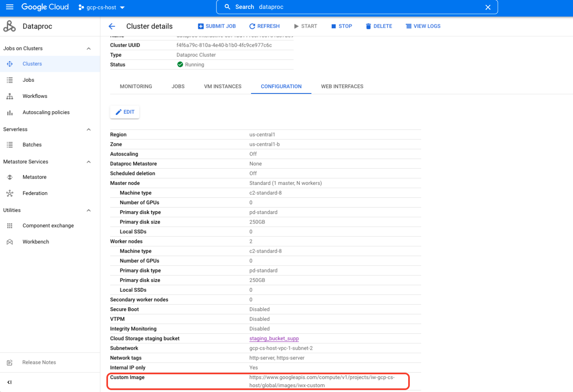This screenshot has width=573, height=392.
Task: Click the Metastore icon
Action: [x=10, y=177]
